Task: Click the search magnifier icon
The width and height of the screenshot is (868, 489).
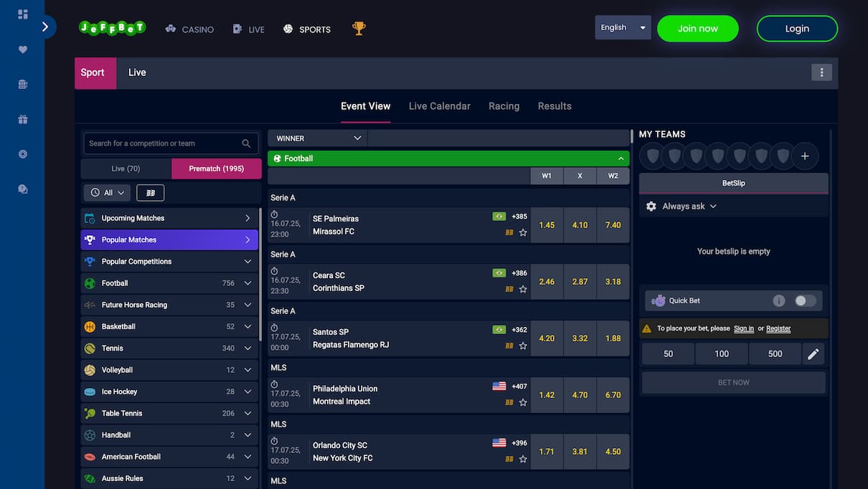Action: pos(246,143)
